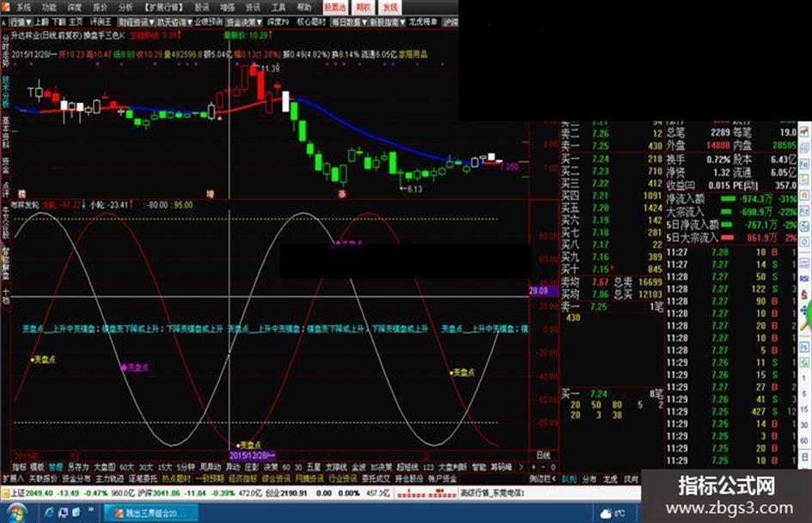
Task: Click 高级行情 server status text
Action: click(492, 493)
